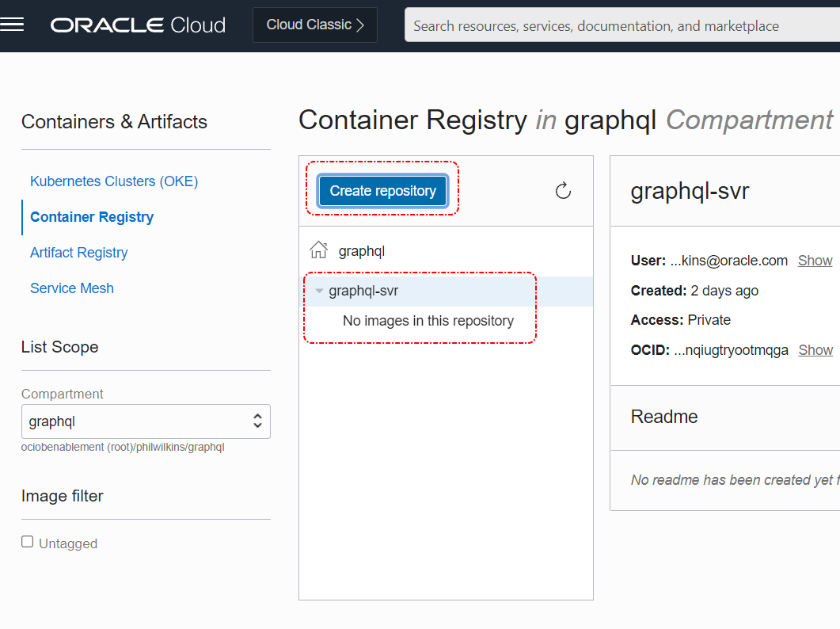Focus the top search resources field
Viewport: 840px width, 629px height.
618,26
